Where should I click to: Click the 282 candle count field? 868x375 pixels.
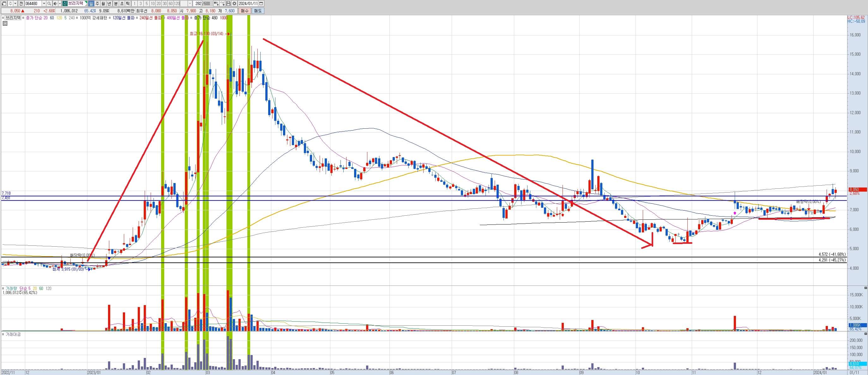click(x=198, y=4)
